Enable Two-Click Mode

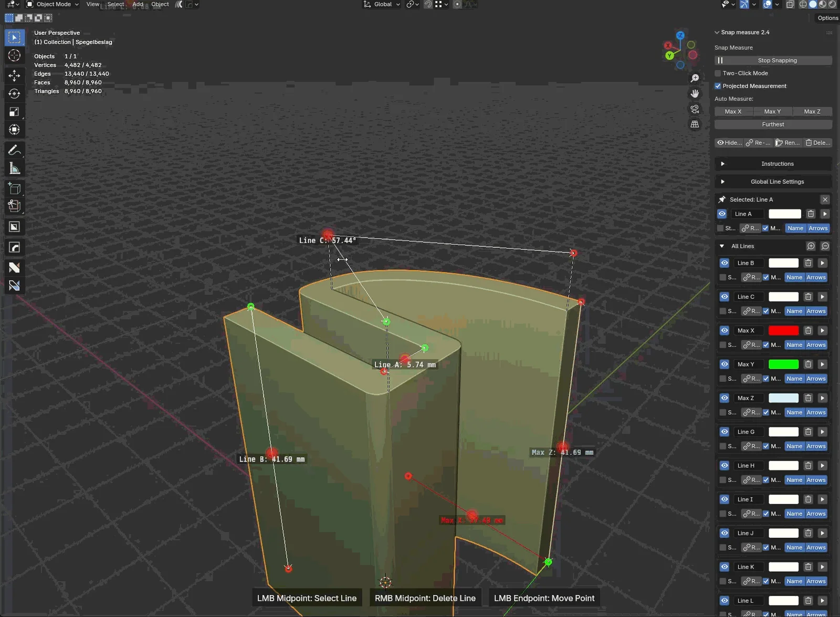point(718,73)
